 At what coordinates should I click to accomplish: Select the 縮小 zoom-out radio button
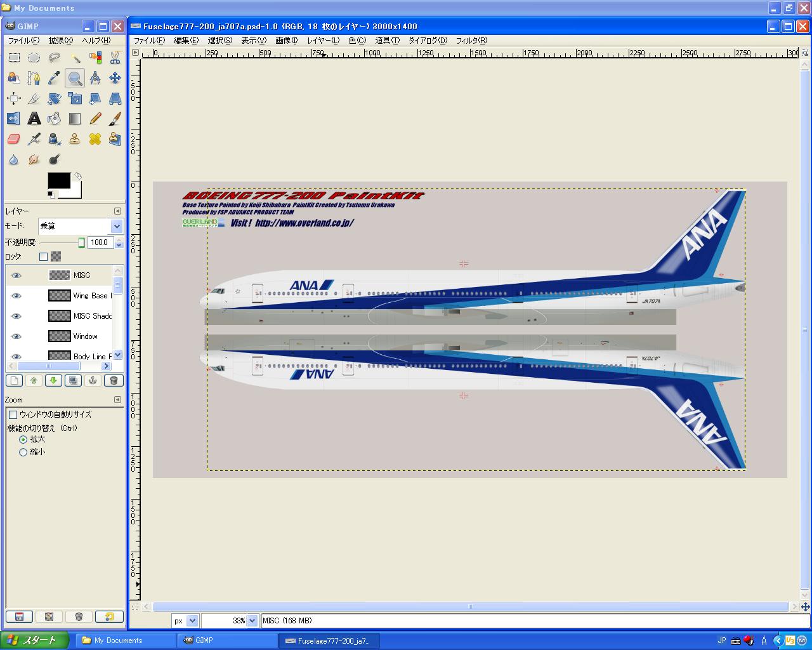click(23, 453)
